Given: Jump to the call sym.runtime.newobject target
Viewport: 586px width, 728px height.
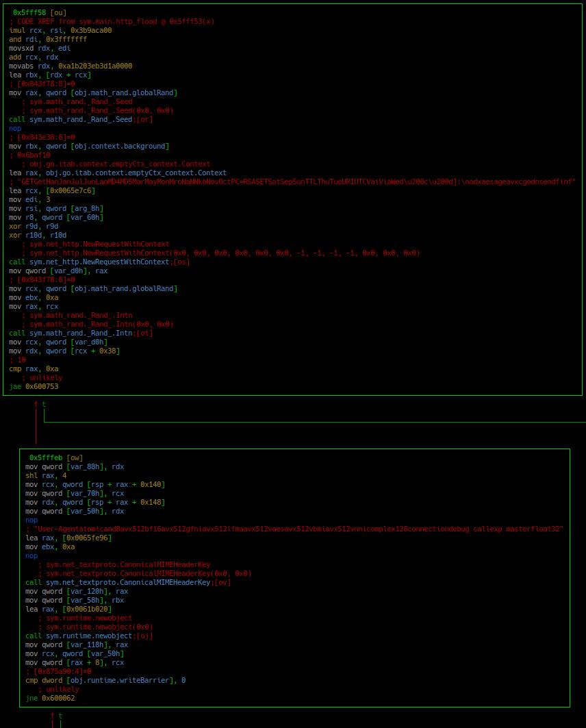Looking at the screenshot, I should tap(89, 636).
